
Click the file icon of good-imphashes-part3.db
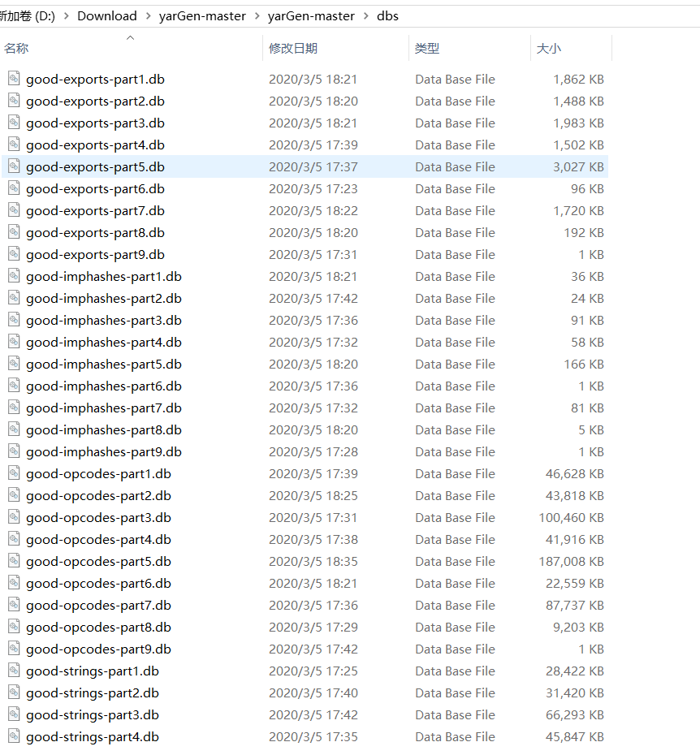click(x=14, y=320)
